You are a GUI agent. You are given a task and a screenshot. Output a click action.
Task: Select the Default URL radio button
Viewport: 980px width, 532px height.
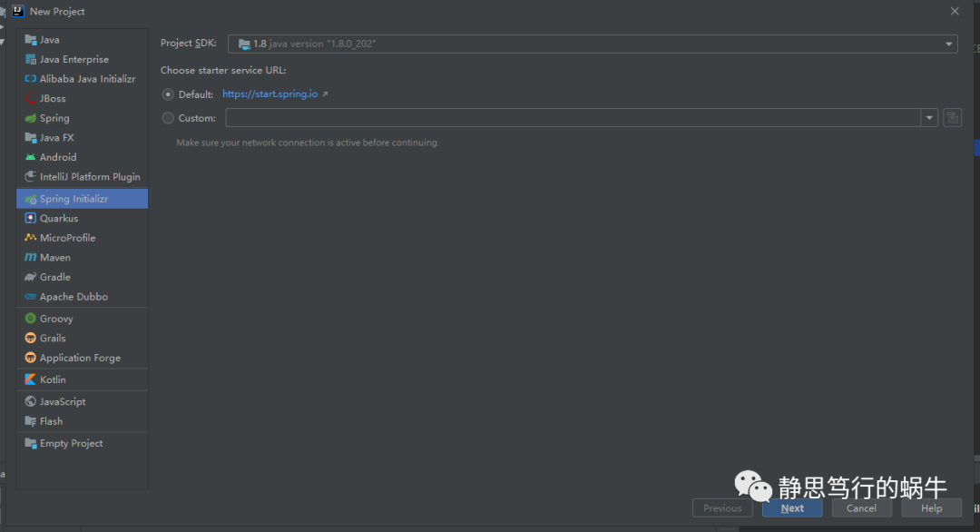[168, 94]
